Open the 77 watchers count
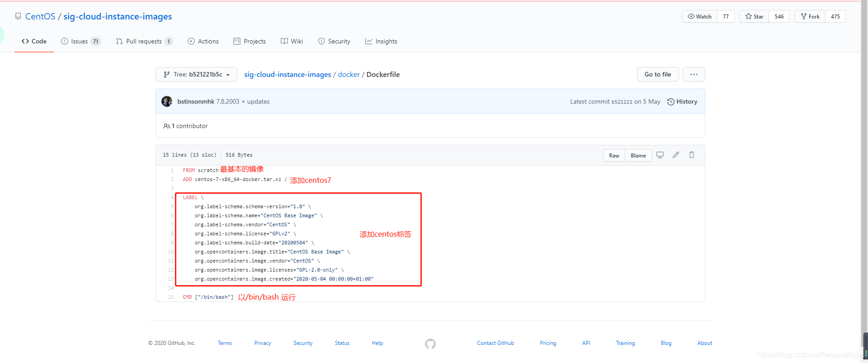Image resolution: width=868 pixels, height=363 pixels. click(726, 16)
